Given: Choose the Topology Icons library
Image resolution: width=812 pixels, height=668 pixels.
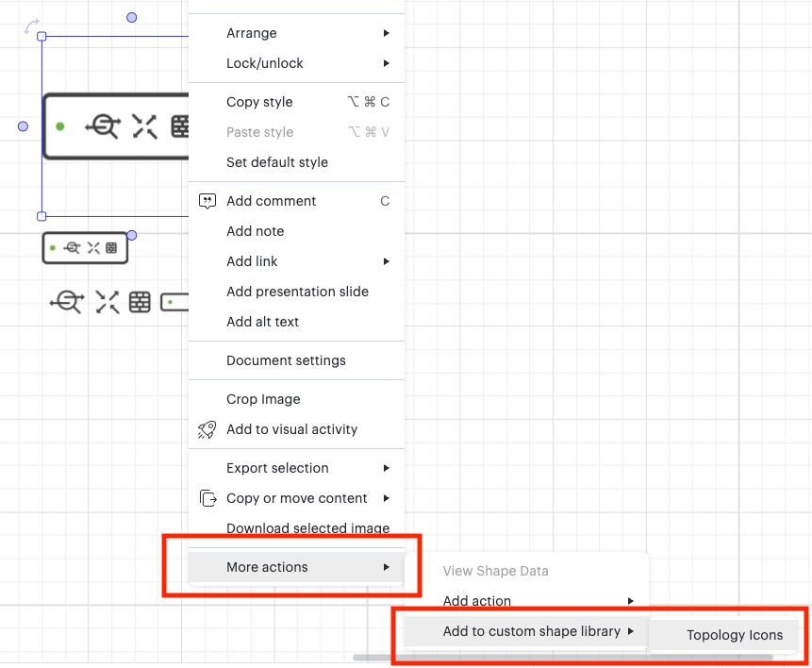Looking at the screenshot, I should tap(723, 635).
